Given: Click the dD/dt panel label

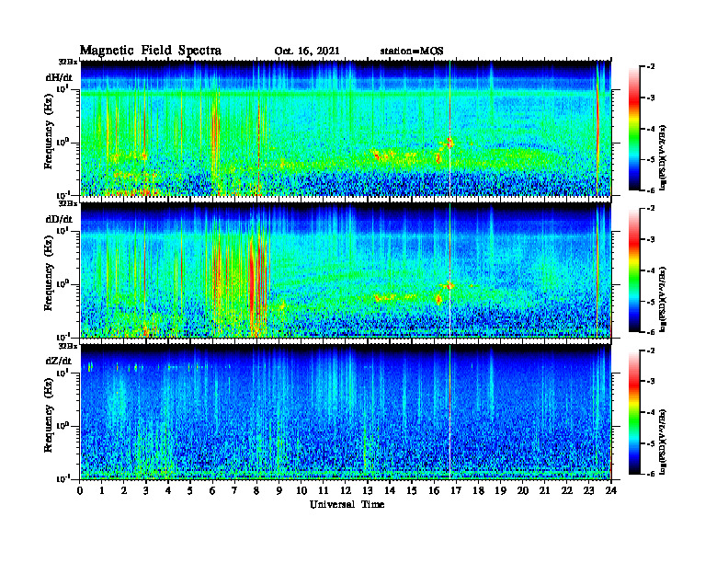Looking at the screenshot, I should click(60, 219).
